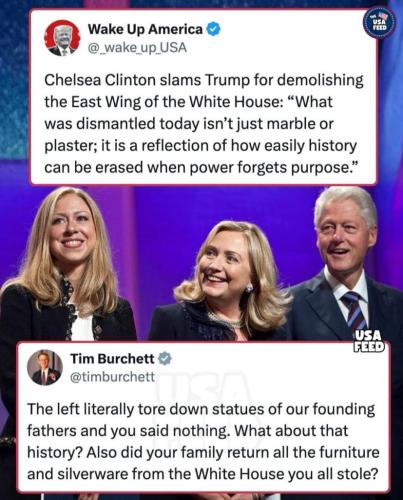
Task: Click the Tim Burchett profile avatar
Action: [45, 367]
